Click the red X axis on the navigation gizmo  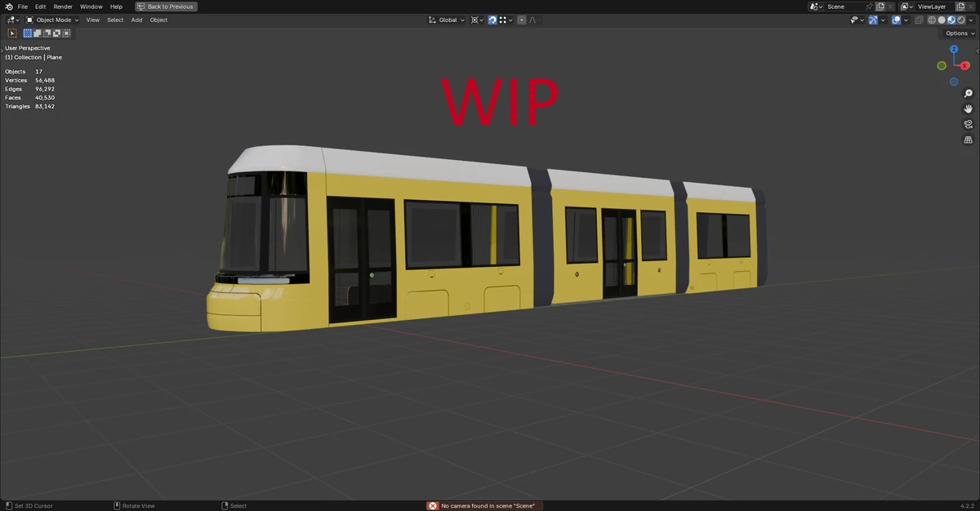964,66
